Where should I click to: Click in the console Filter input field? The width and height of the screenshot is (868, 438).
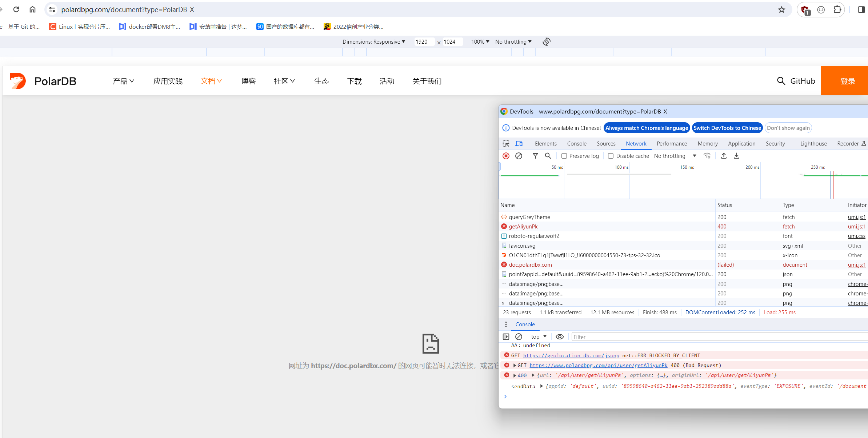(x=719, y=337)
